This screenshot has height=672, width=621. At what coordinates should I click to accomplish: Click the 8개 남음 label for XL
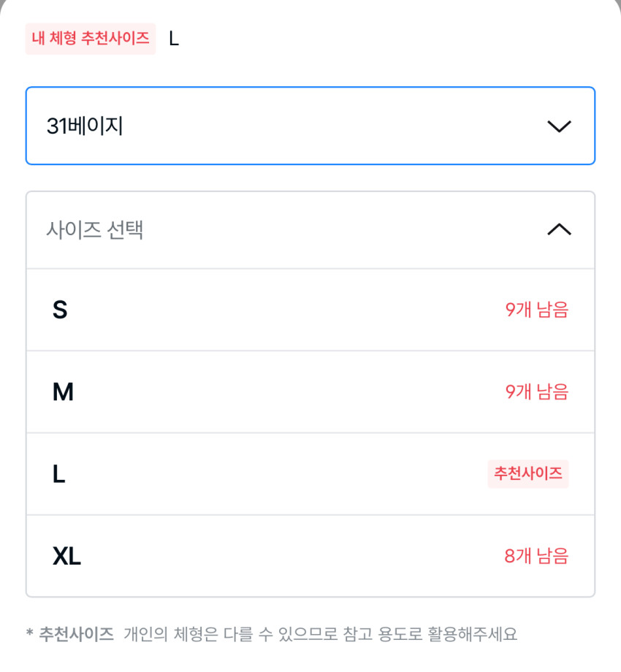pyautogui.click(x=536, y=557)
